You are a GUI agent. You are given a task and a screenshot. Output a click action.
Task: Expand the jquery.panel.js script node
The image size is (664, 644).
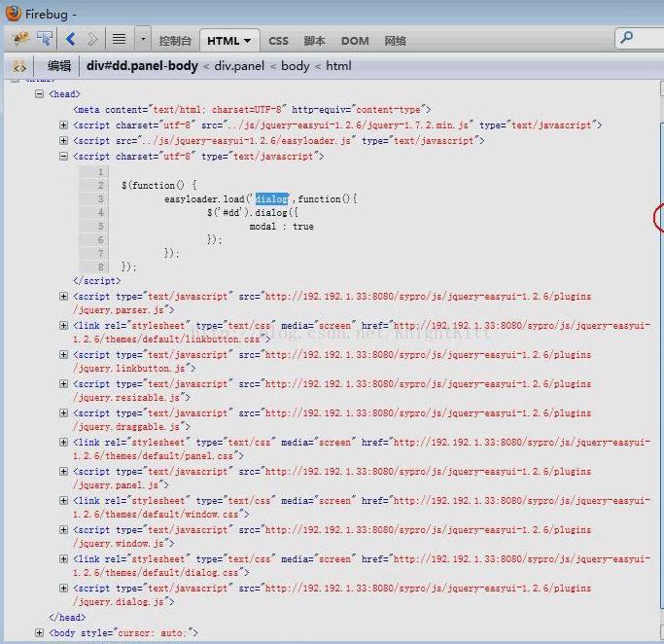click(63, 472)
